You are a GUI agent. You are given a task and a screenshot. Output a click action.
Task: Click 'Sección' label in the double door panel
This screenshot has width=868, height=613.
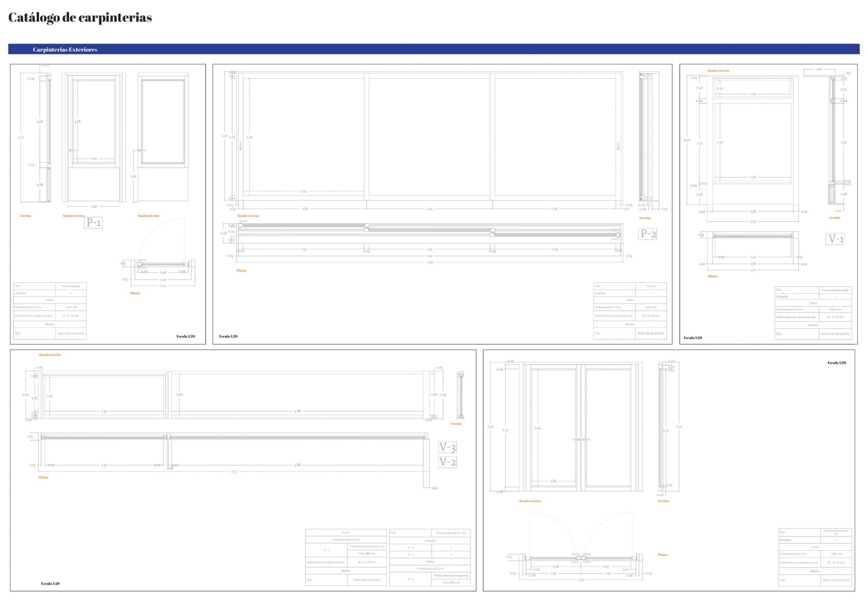(x=663, y=501)
